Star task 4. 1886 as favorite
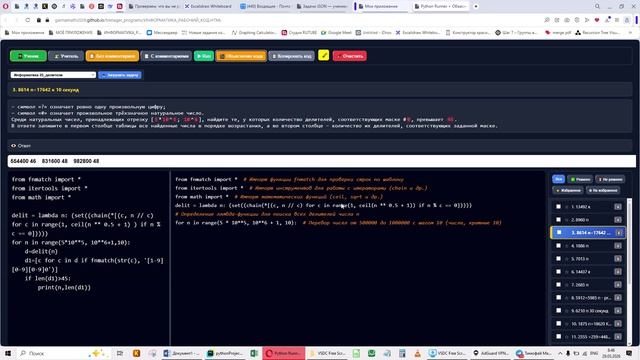Image resolution: width=640 pixels, height=360 pixels. coord(567,246)
